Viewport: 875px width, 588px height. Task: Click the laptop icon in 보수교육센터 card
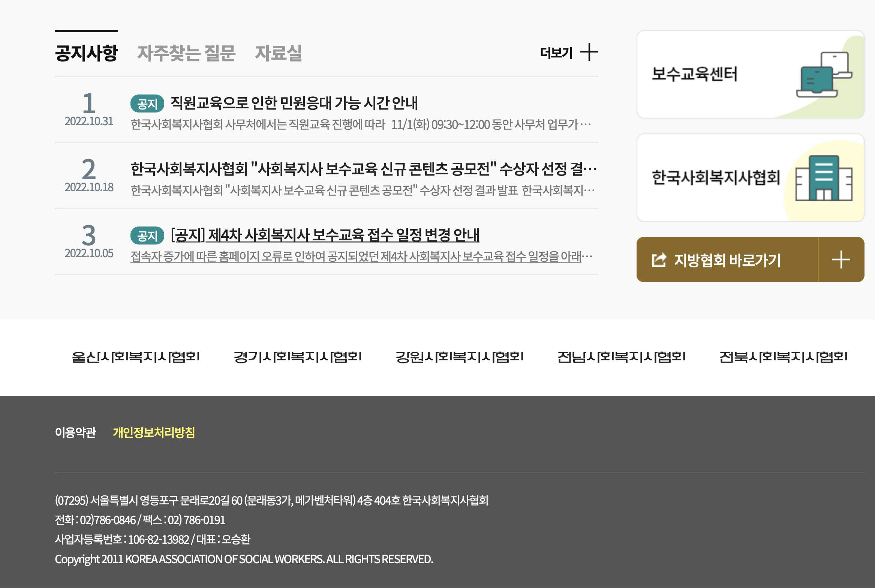tap(824, 75)
